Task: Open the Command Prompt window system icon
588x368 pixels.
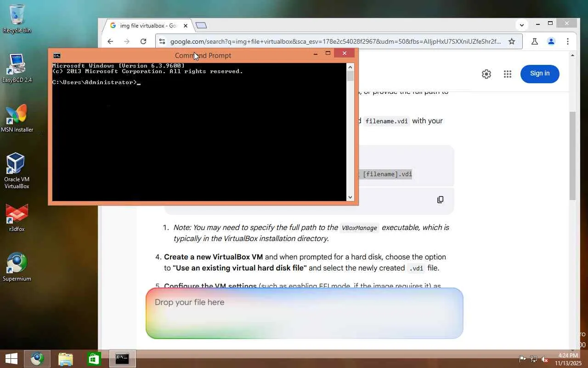Action: point(57,56)
